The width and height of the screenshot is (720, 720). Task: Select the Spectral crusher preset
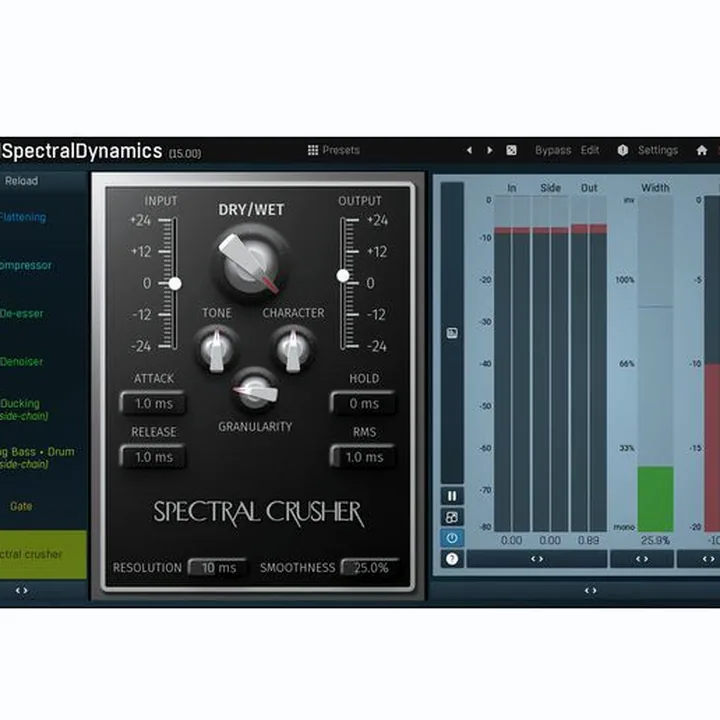43,554
